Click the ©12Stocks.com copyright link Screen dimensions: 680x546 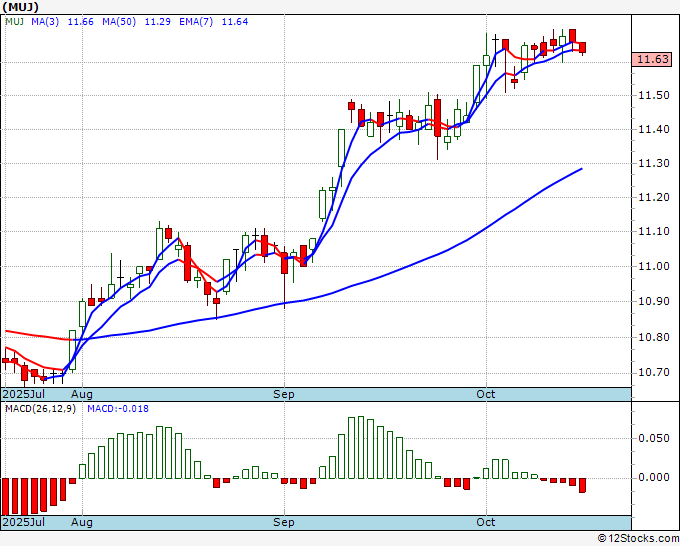pyautogui.click(x=638, y=539)
